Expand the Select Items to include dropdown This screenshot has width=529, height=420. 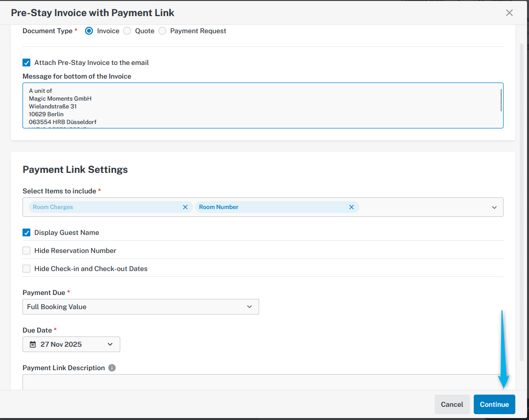tap(494, 208)
